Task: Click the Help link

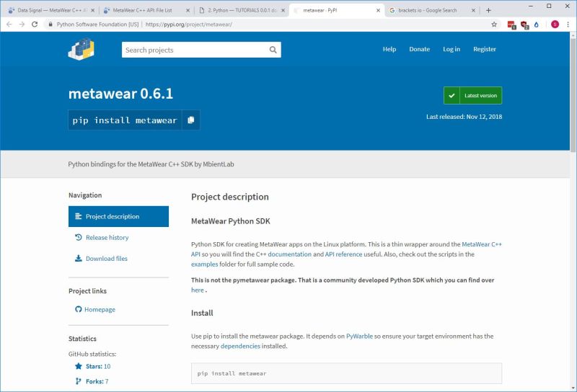Action: (389, 49)
